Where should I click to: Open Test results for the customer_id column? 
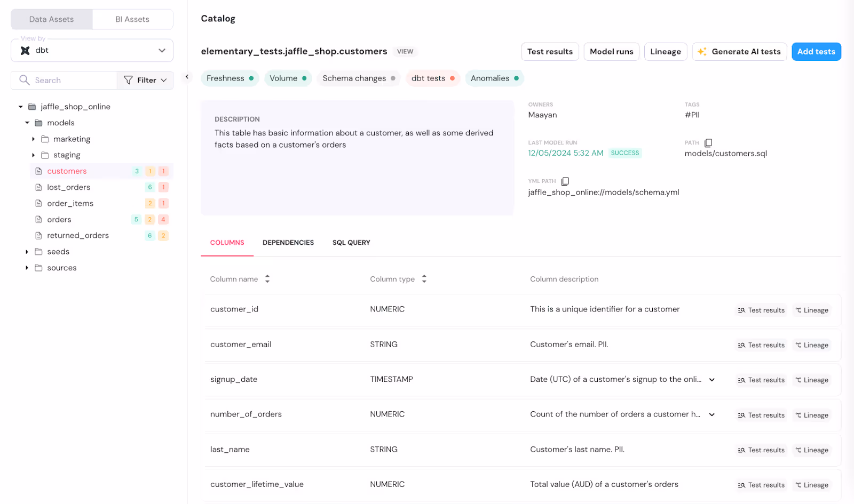pyautogui.click(x=761, y=310)
